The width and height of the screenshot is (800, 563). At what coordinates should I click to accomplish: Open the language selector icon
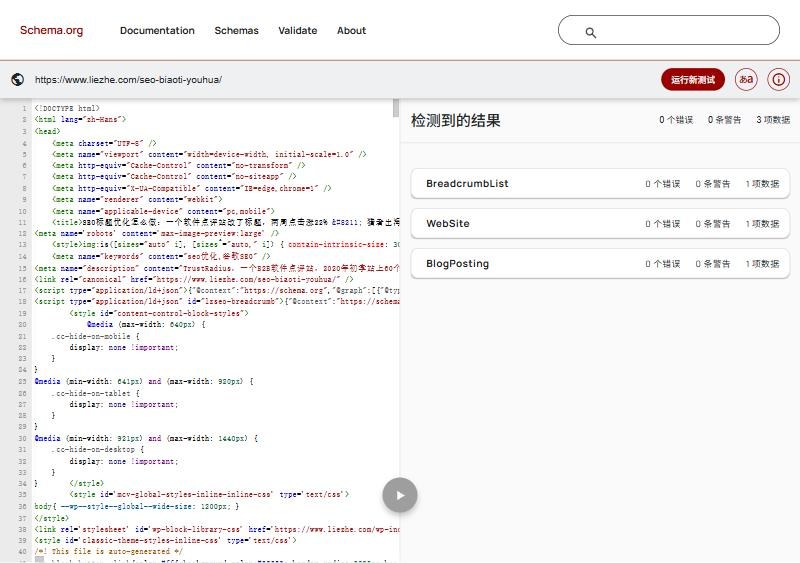(x=746, y=80)
